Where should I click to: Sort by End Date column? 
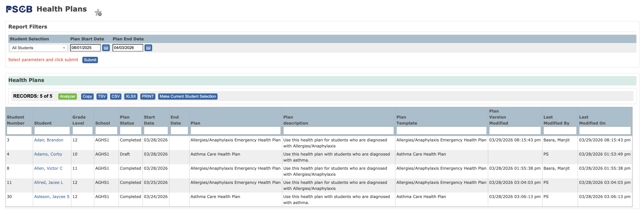tap(176, 120)
